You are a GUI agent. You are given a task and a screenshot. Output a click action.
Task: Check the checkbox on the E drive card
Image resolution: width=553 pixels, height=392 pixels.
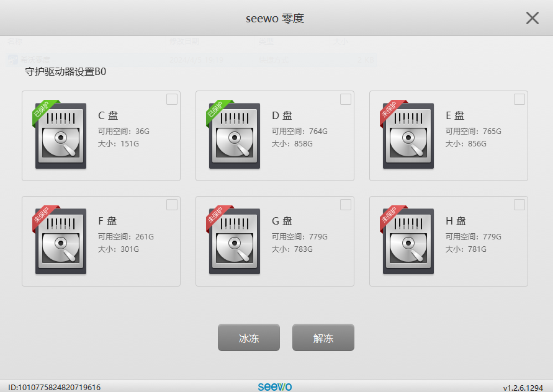coord(519,99)
